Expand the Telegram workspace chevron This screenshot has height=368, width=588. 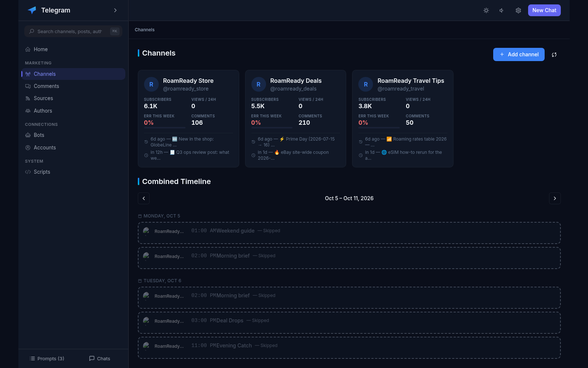tap(115, 10)
